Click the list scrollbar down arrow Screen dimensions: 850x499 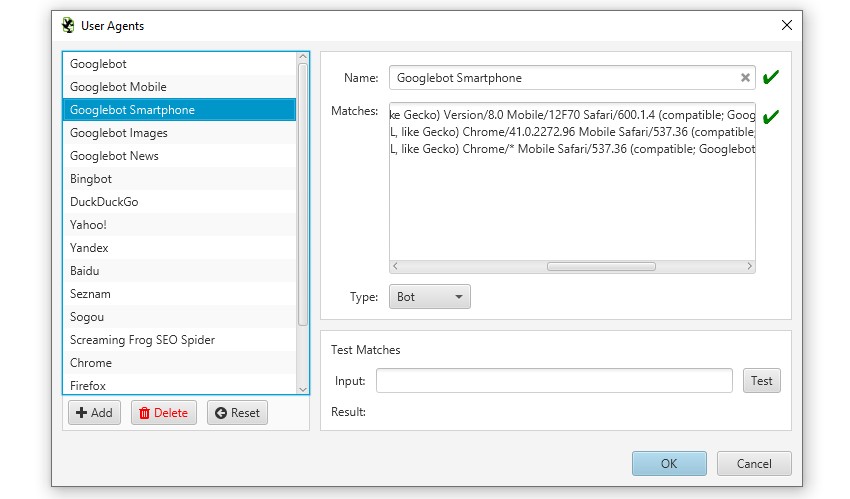303,389
